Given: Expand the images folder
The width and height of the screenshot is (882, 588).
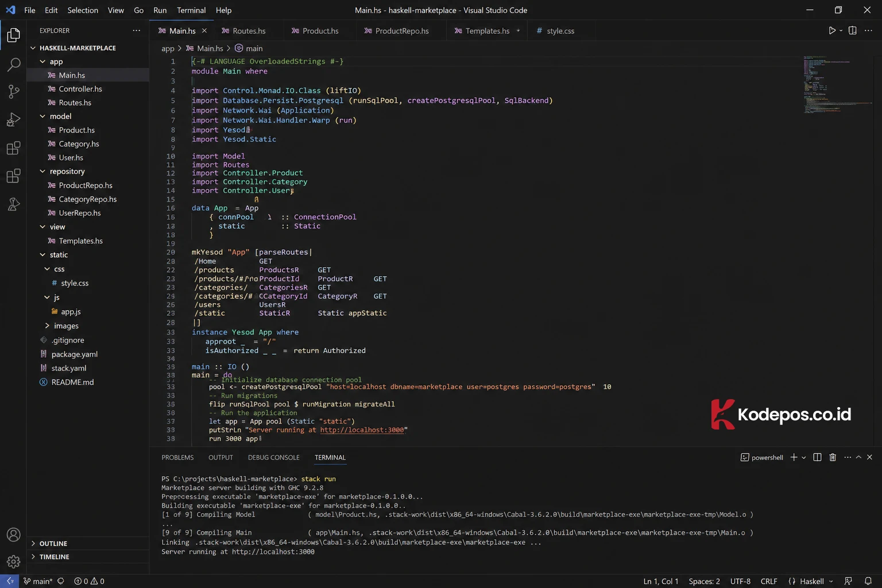Looking at the screenshot, I should point(47,326).
